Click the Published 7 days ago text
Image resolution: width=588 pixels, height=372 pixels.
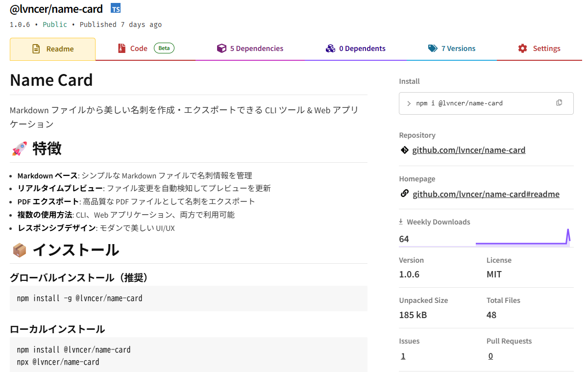121,25
